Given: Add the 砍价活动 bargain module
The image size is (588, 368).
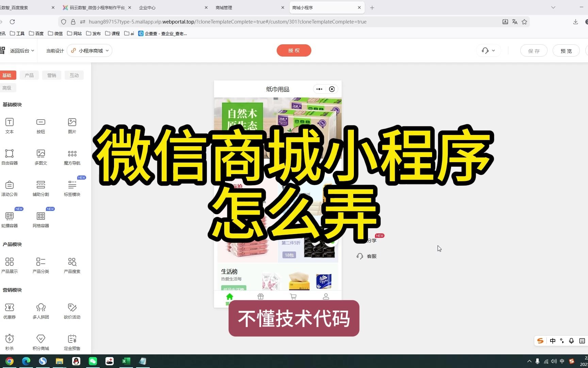Looking at the screenshot, I should (x=72, y=311).
